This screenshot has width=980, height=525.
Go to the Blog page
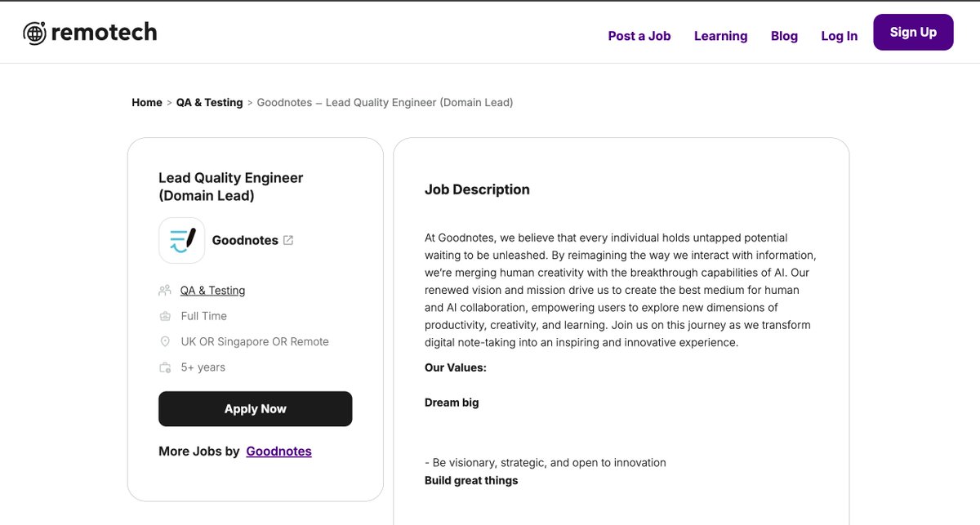[784, 36]
